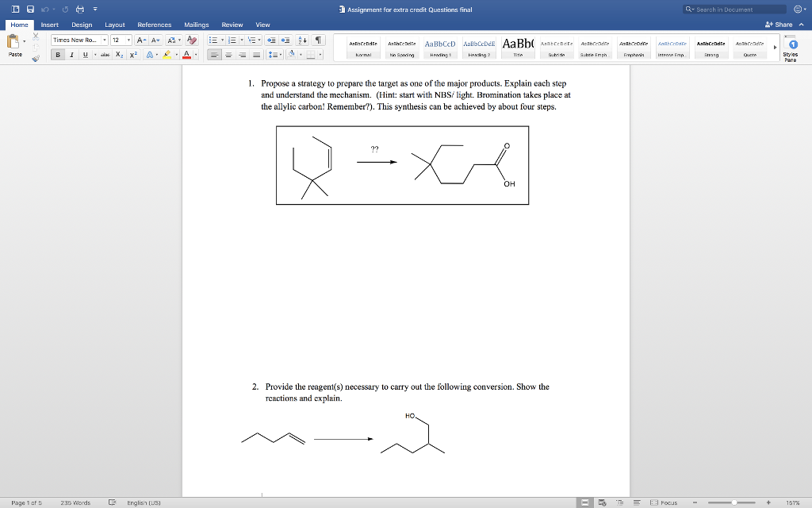Expand the styles gallery arrow

point(775,48)
